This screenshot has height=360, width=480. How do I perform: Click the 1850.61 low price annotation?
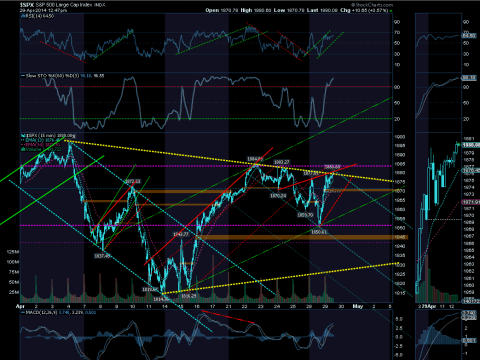[319, 232]
